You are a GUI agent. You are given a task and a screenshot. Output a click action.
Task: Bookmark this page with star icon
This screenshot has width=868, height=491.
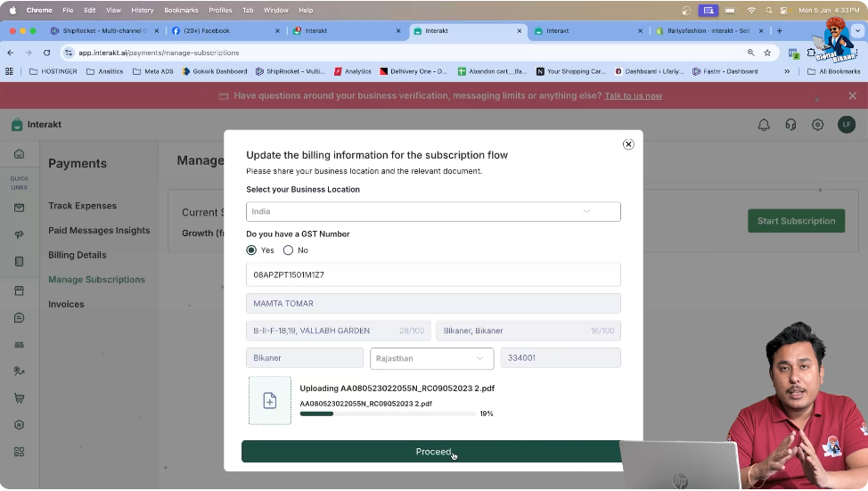point(767,53)
